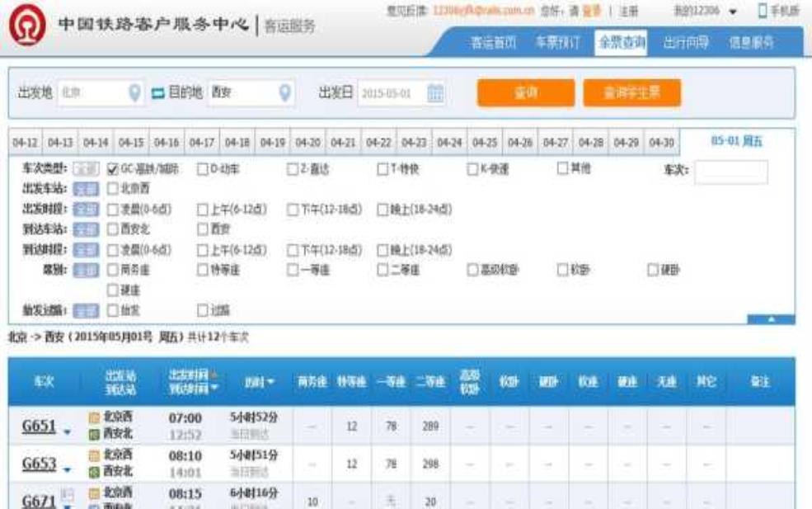
Task: Check the Z-直达 train type box
Action: [x=293, y=169]
